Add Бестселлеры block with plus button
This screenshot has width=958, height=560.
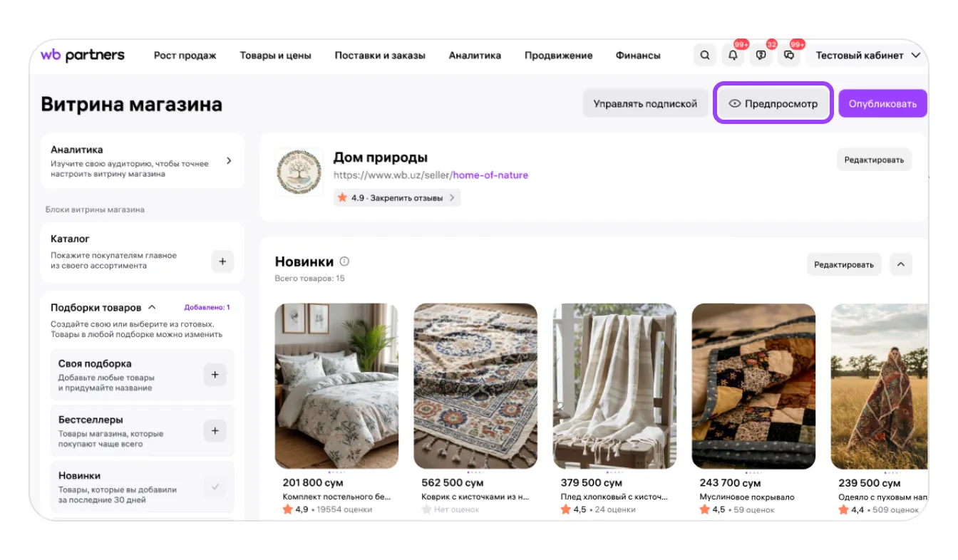(x=215, y=431)
